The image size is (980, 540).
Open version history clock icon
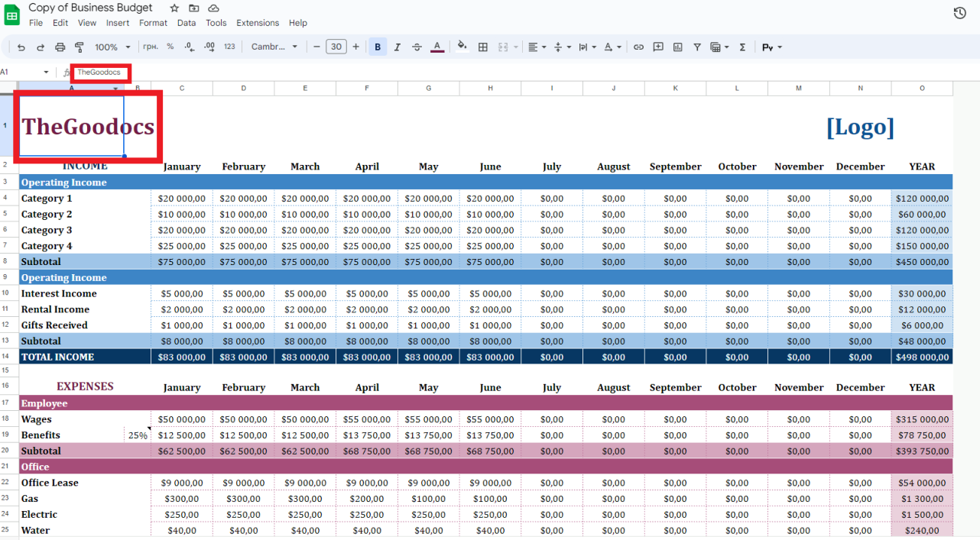coord(960,13)
